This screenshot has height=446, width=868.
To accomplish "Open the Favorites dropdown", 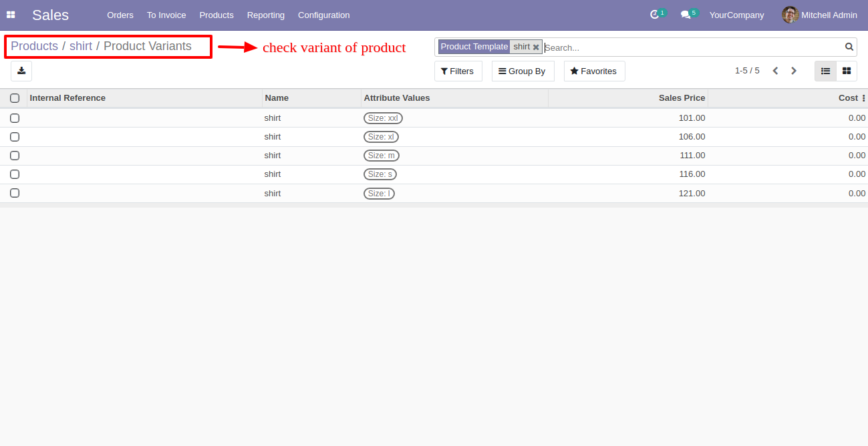I will 595,71.
